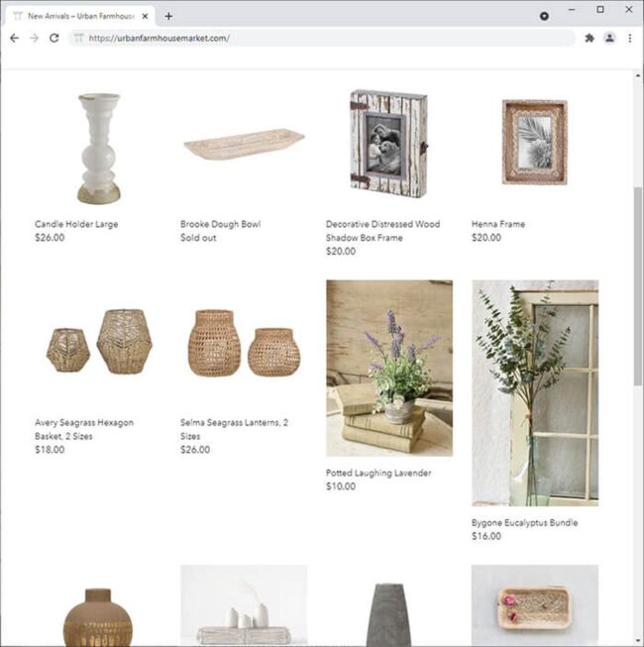This screenshot has width=644, height=647.
Task: Click the vertical scrollbar thumb
Action: (638, 286)
